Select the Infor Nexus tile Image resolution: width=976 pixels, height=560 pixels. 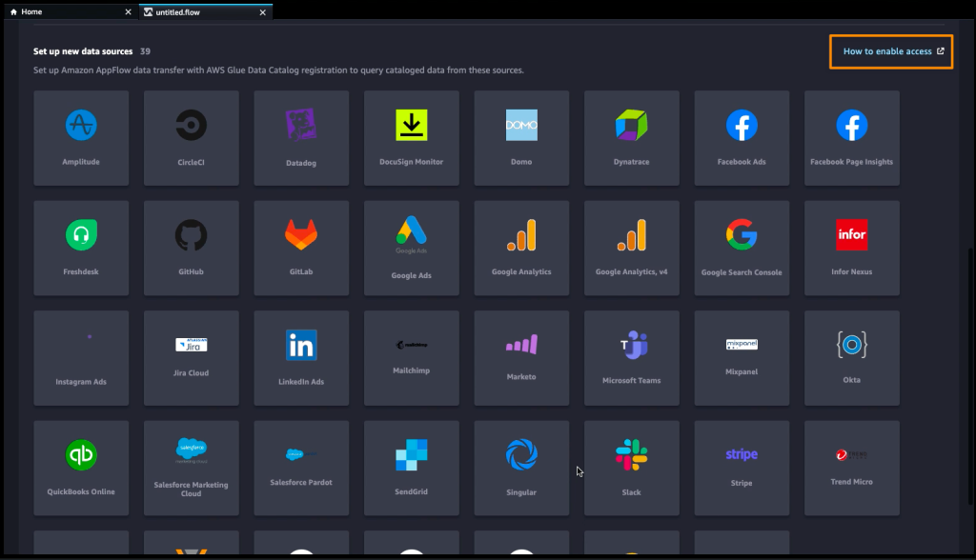[852, 249]
